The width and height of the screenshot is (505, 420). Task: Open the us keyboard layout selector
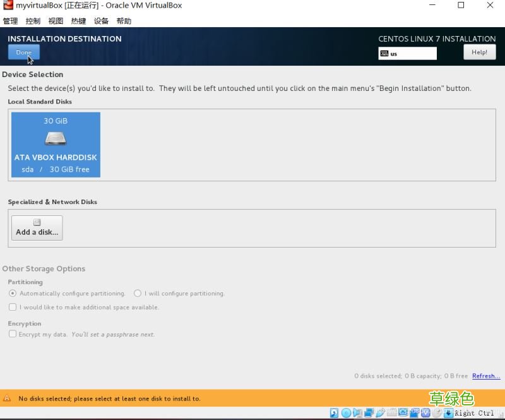click(407, 53)
